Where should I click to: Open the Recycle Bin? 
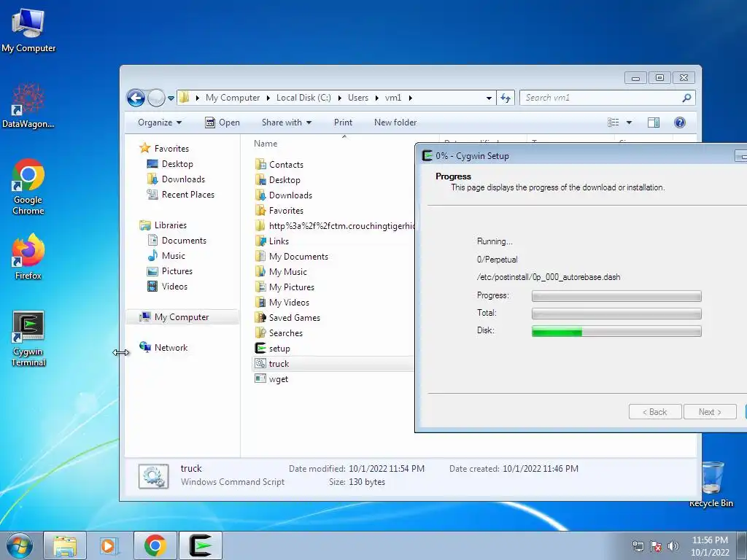[711, 484]
